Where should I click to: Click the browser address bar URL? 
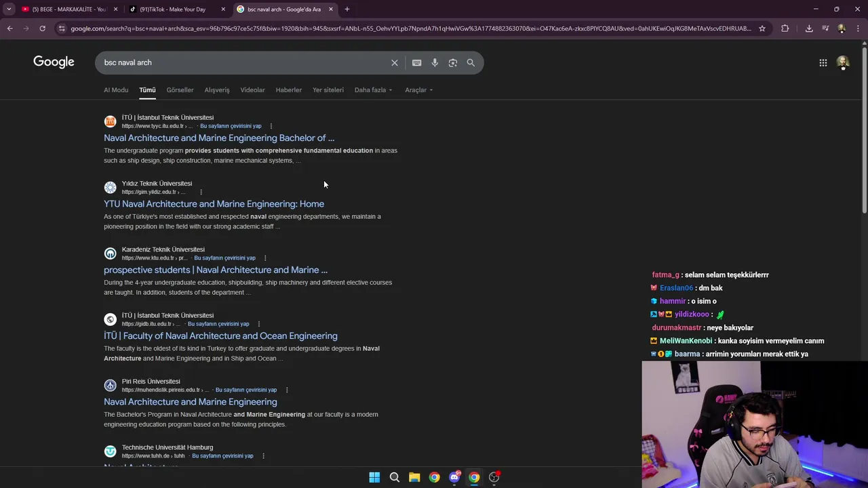[x=410, y=28]
